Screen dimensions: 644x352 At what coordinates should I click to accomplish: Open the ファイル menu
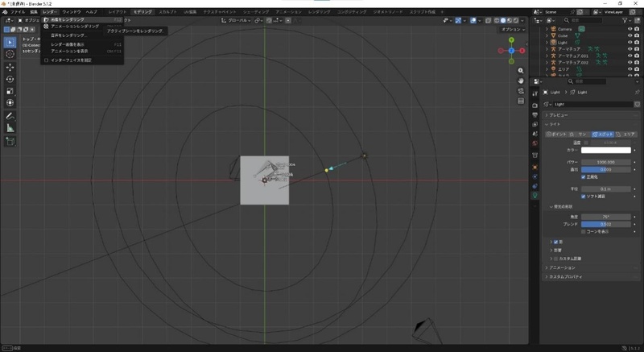coord(17,12)
